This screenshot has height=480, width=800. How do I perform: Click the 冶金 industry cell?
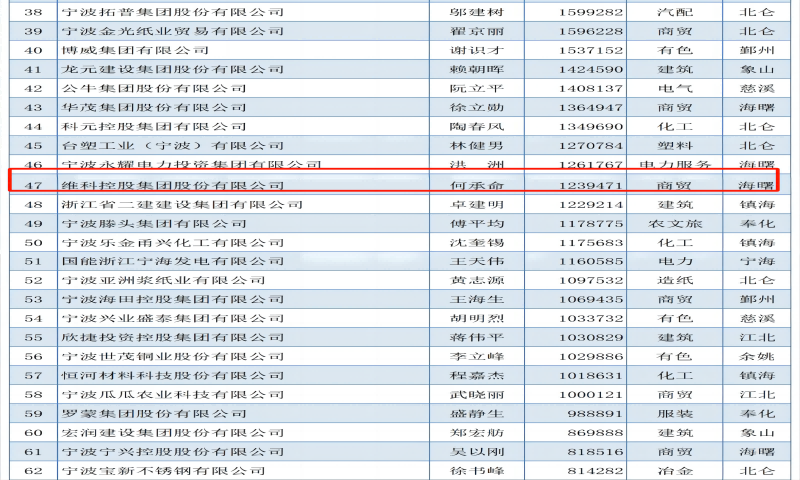click(x=672, y=470)
